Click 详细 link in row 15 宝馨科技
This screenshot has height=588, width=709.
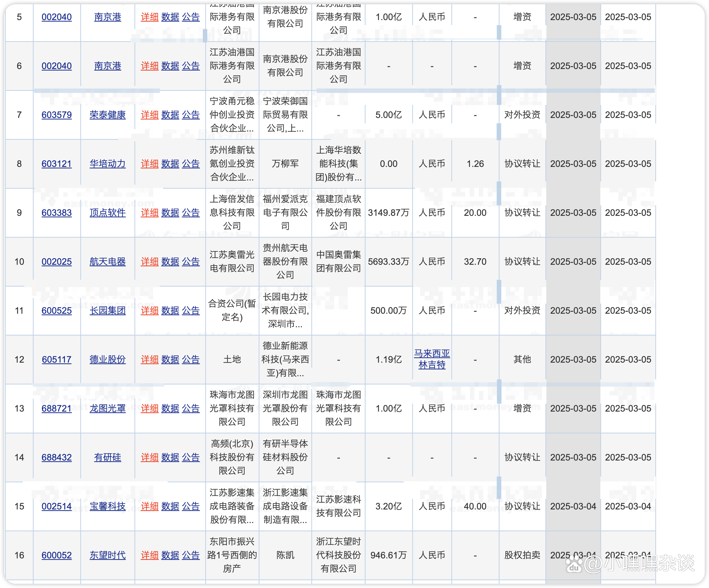pyautogui.click(x=150, y=506)
